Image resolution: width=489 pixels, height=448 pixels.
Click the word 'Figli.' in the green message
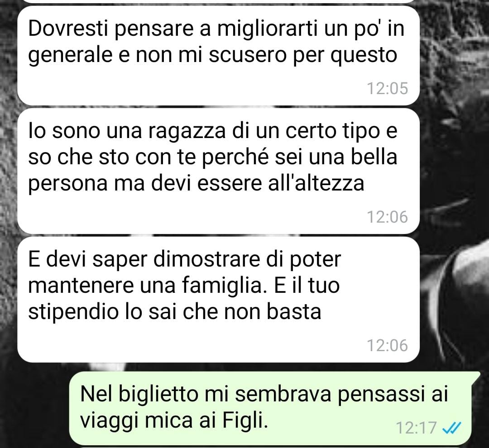tap(245, 420)
